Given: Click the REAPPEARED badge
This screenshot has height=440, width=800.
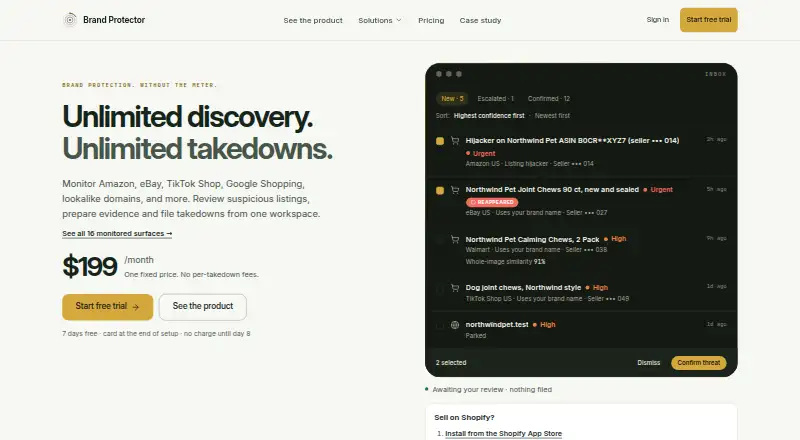Looking at the screenshot, I should point(492,202).
